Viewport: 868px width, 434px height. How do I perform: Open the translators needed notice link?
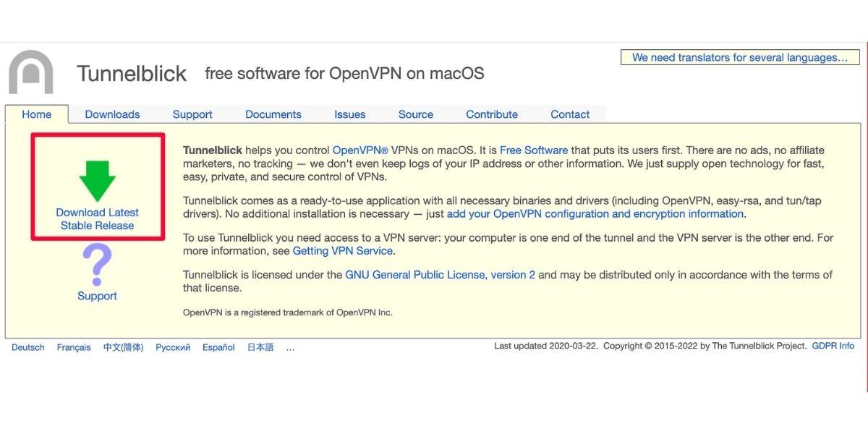pyautogui.click(x=739, y=58)
